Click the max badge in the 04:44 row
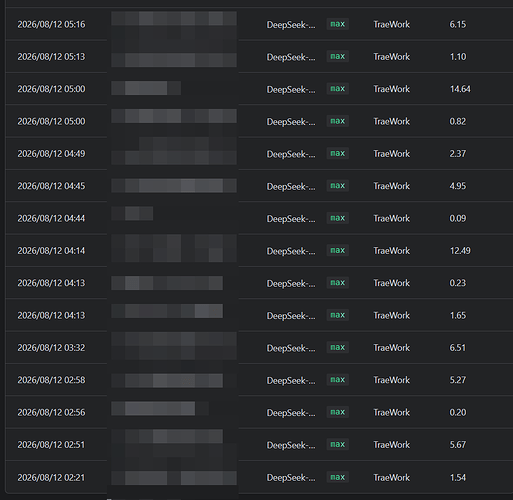The image size is (513, 500). coord(337,218)
